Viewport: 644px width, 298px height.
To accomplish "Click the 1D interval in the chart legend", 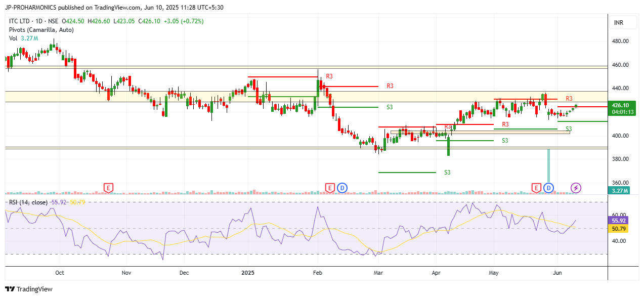I will click(x=39, y=21).
